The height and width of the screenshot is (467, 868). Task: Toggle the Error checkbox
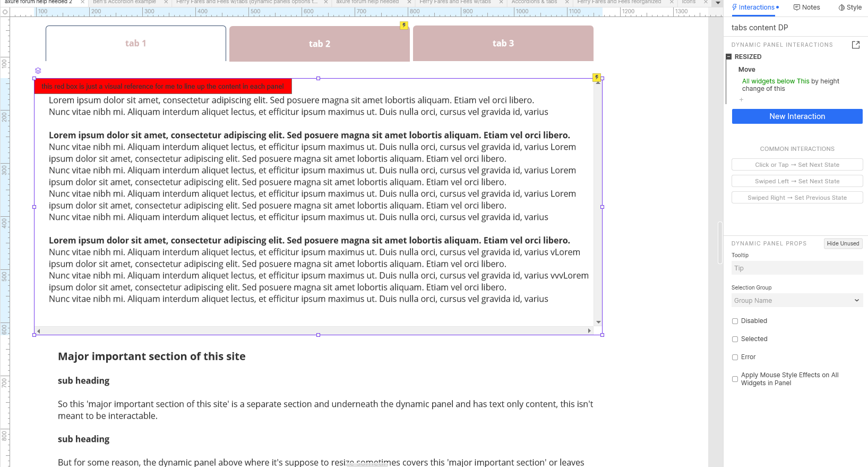pyautogui.click(x=735, y=358)
